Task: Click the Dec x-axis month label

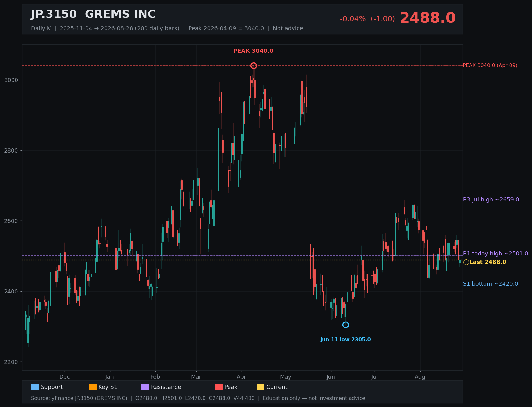Action: tap(65, 377)
